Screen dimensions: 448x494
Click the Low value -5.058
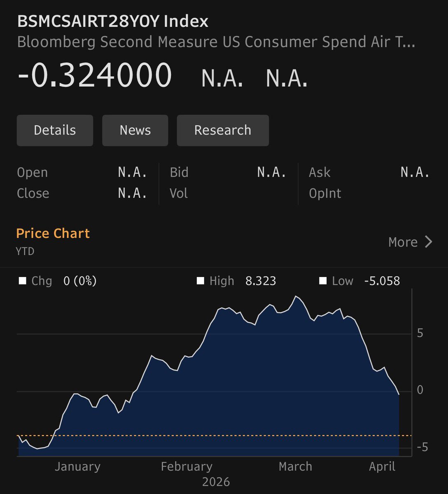click(383, 281)
